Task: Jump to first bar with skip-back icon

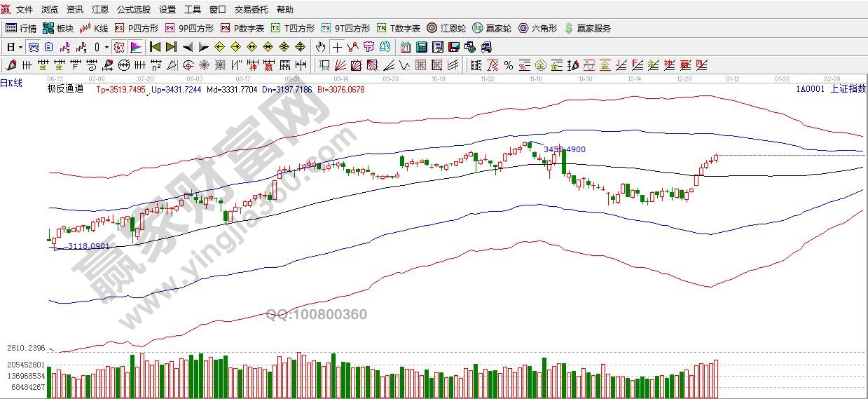Action: (155, 47)
